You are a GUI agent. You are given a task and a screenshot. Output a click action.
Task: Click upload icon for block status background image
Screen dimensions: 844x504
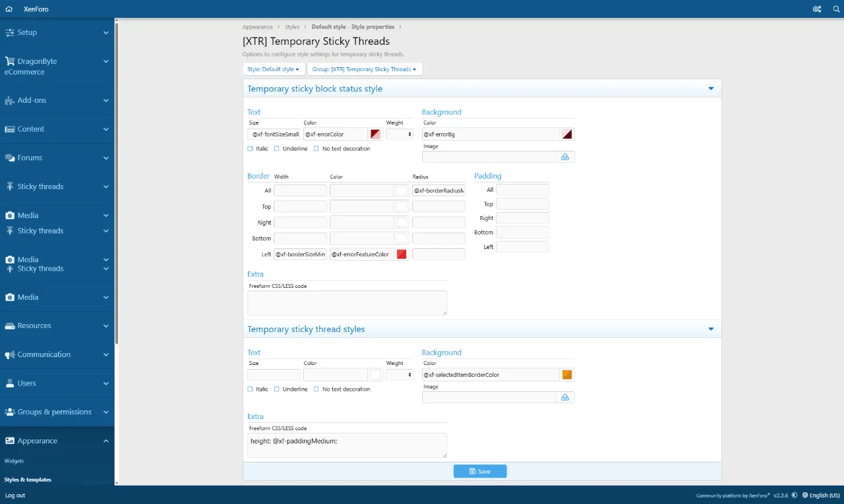pyautogui.click(x=565, y=157)
